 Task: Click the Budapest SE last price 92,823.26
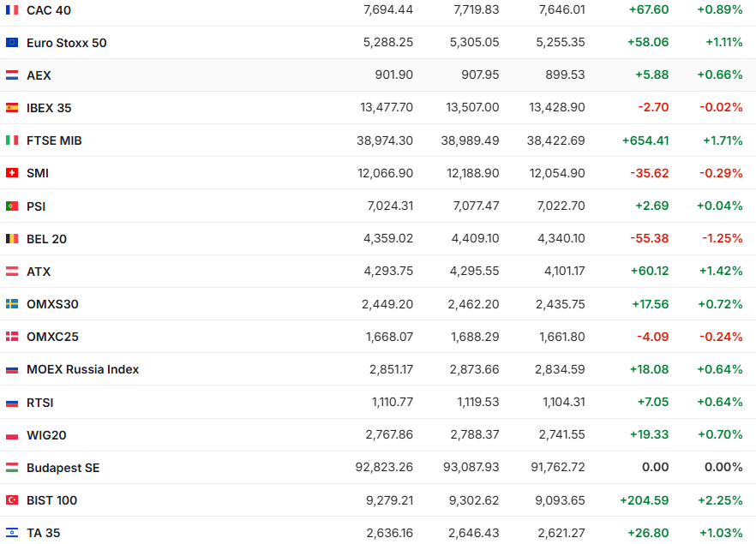coord(383,468)
